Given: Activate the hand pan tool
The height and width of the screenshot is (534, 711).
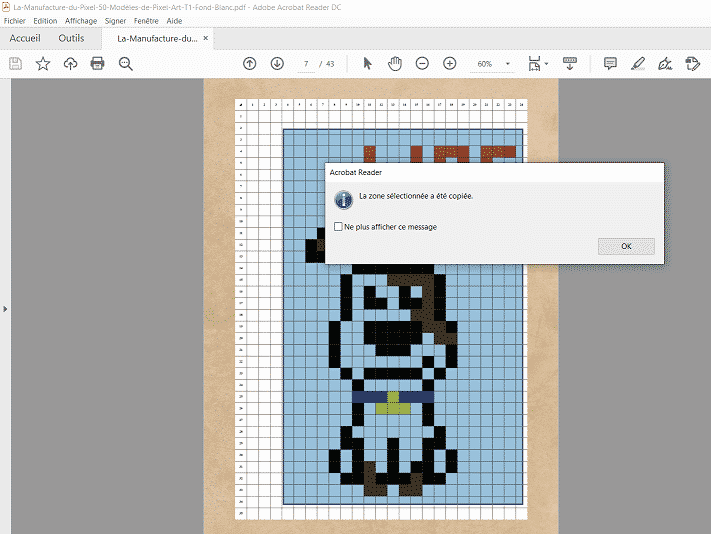Looking at the screenshot, I should click(x=395, y=63).
